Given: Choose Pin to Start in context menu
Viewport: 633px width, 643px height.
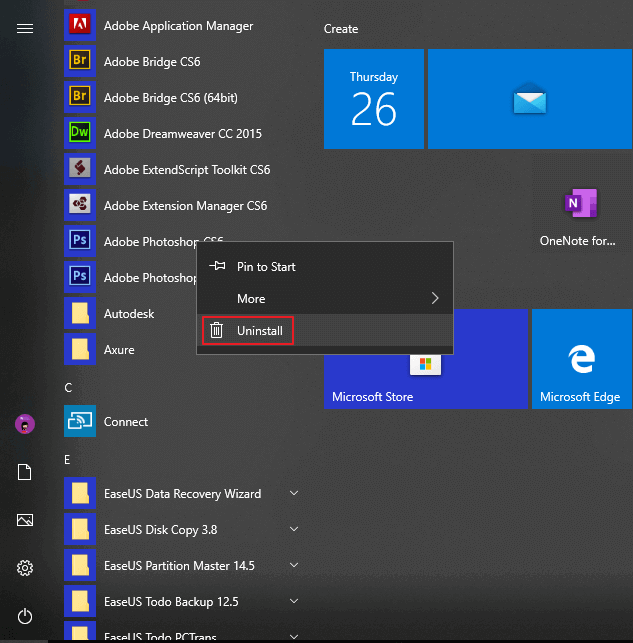Looking at the screenshot, I should tap(265, 267).
